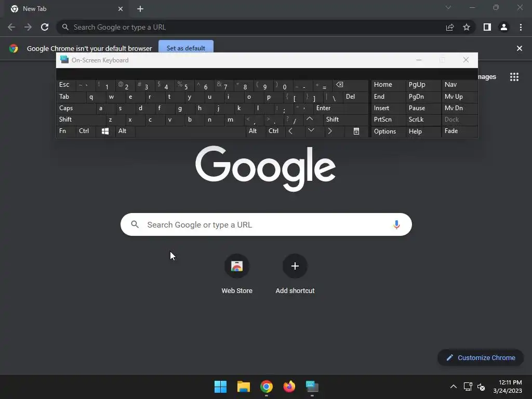
Task: Open the Chrome three-dot menu
Action: (x=521, y=27)
